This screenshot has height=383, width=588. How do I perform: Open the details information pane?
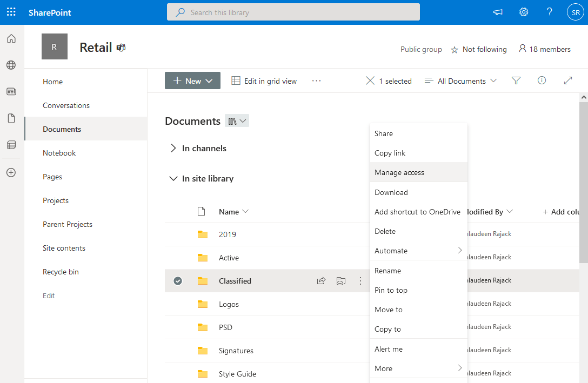coord(542,80)
